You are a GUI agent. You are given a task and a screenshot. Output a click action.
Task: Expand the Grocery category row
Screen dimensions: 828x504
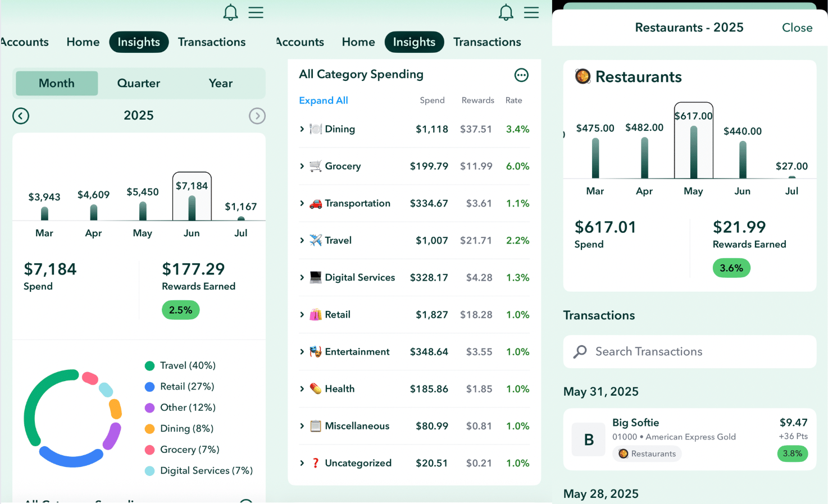click(302, 166)
